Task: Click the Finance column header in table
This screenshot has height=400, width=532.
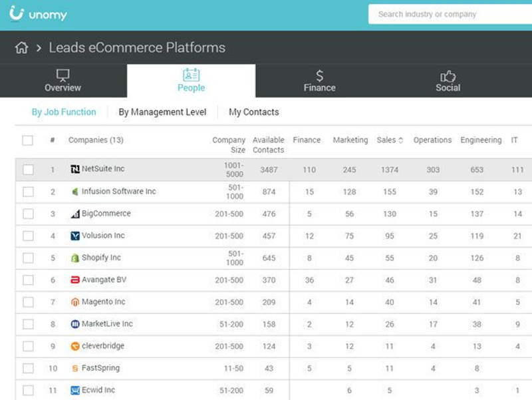Action: 307,140
